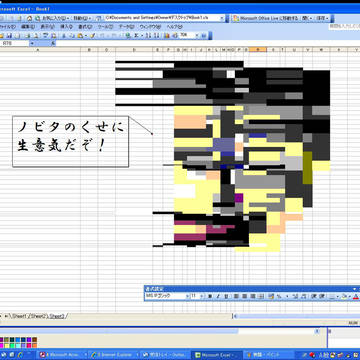Save the workbook with Save icon
Screen dimensions: 360x360
[x=9, y=35]
